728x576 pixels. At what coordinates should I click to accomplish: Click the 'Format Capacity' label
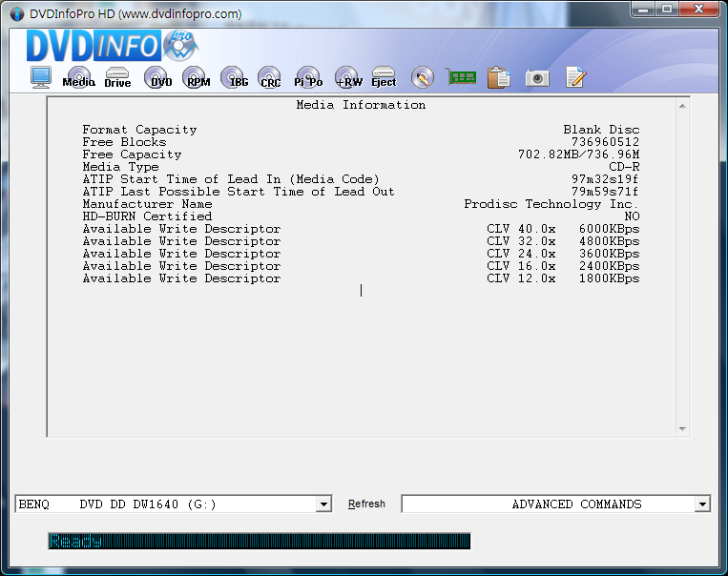click(139, 130)
